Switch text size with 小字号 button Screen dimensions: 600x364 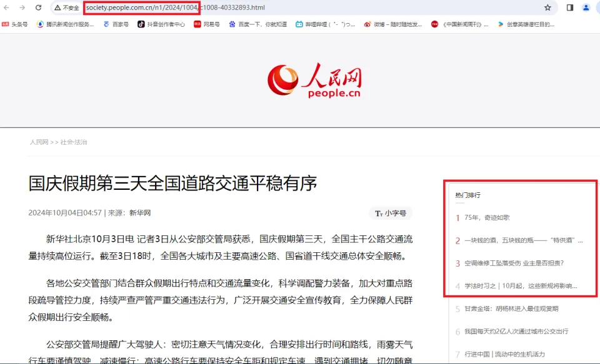pyautogui.click(x=391, y=214)
